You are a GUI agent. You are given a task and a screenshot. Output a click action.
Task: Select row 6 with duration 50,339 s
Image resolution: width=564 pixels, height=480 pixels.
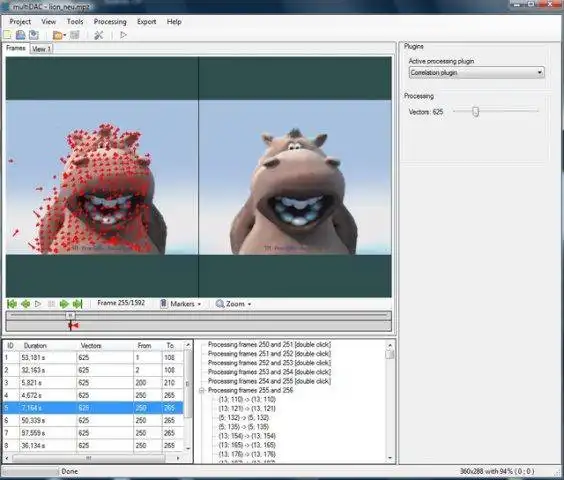[93, 421]
